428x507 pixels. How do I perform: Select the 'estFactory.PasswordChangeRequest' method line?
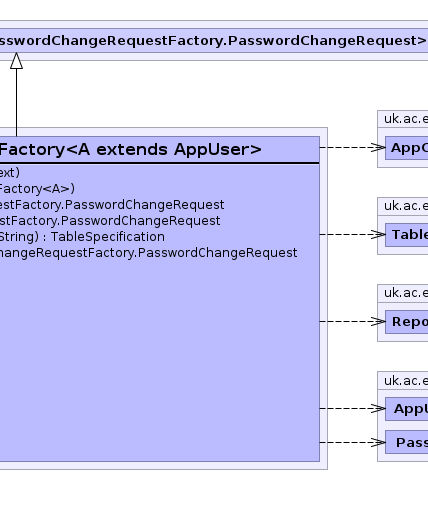coord(112,205)
